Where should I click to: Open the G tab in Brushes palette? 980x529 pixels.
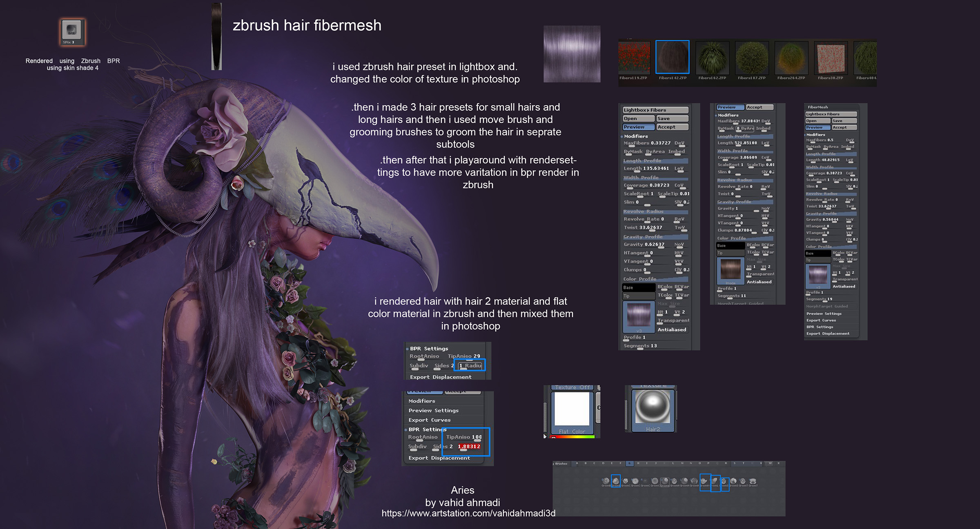click(x=630, y=463)
